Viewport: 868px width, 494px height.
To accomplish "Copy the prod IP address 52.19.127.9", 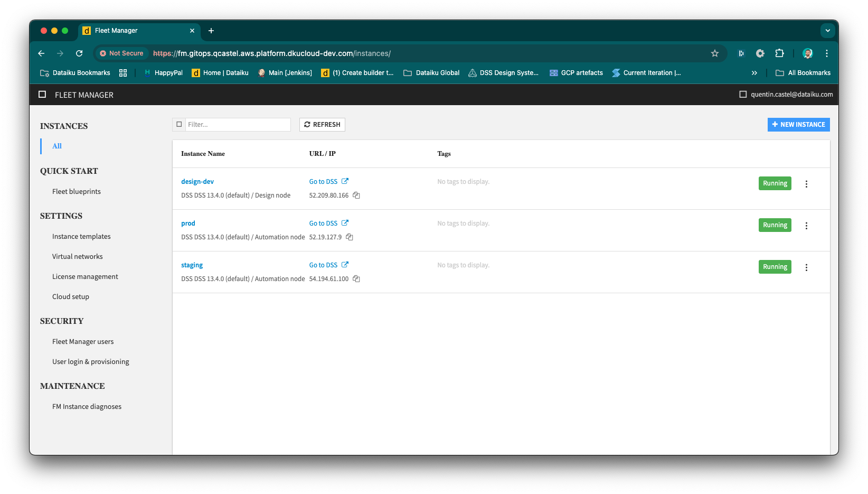I will (x=349, y=237).
